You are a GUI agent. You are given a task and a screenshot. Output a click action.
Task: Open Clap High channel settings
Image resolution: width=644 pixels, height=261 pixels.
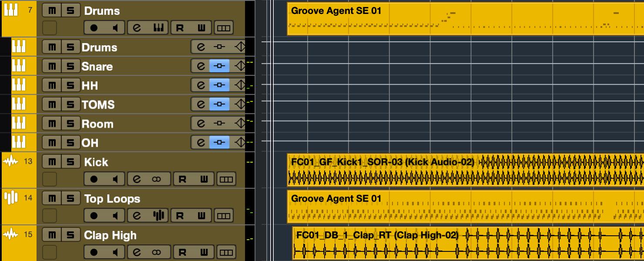[x=137, y=252]
